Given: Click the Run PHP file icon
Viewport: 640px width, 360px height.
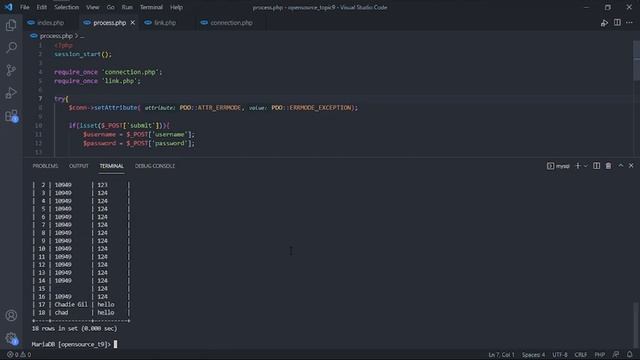Looking at the screenshot, I should [x=604, y=23].
